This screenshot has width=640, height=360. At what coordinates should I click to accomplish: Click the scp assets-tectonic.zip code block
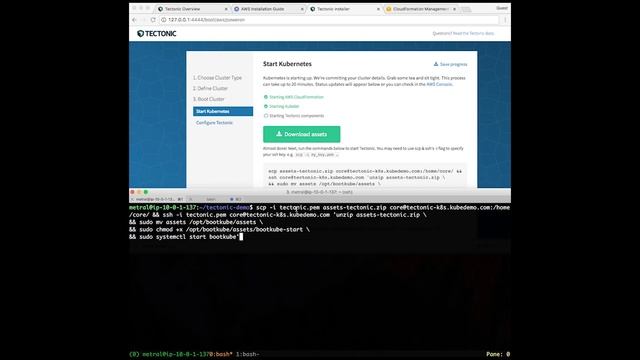click(x=365, y=176)
